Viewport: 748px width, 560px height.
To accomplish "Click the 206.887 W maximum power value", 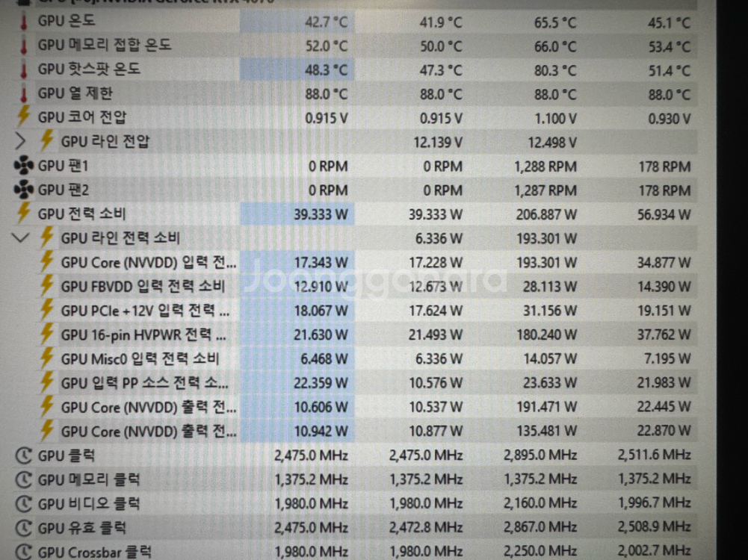I will tap(545, 215).
